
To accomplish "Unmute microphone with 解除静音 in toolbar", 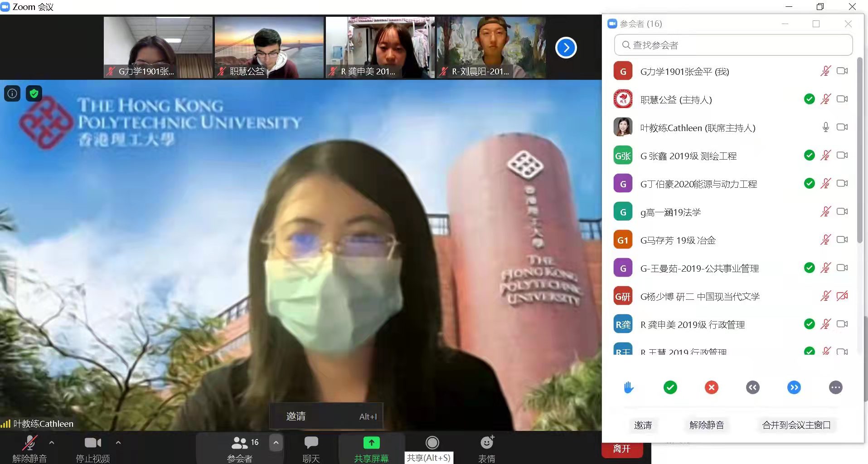I will point(29,449).
